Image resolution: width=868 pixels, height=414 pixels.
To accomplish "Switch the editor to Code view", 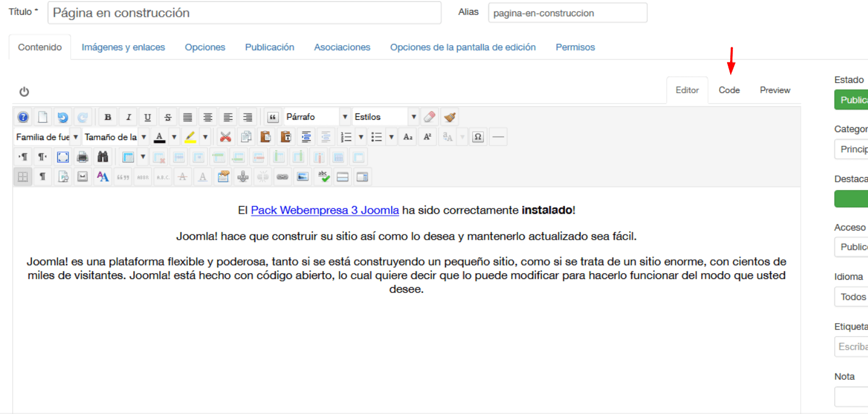I will (x=729, y=90).
